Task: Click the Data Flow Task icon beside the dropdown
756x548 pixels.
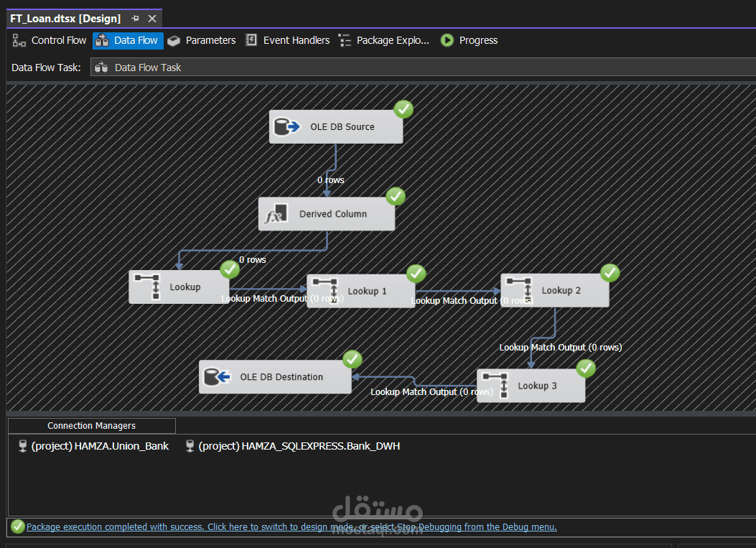Action: click(x=102, y=67)
